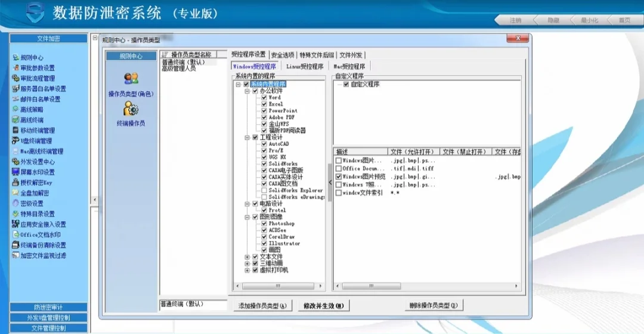
Task: Click the 文件(允许打开) column header
Action: pyautogui.click(x=413, y=151)
